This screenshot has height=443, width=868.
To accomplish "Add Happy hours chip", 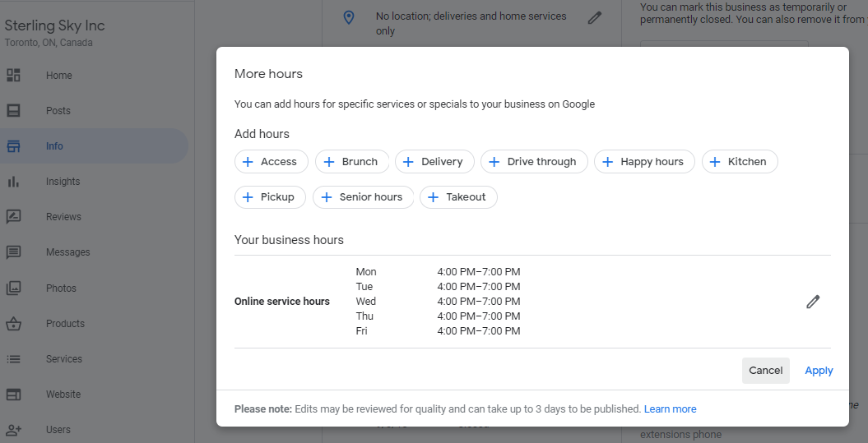I will 644,162.
